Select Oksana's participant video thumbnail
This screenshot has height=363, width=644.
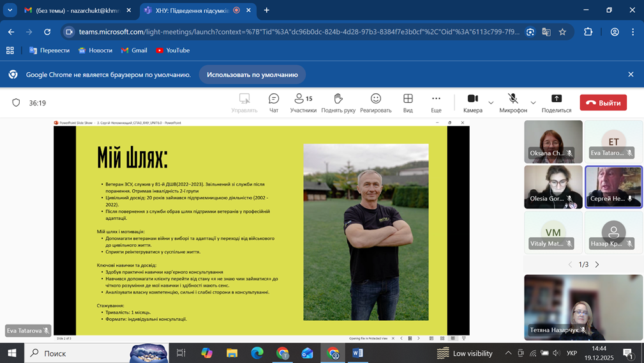553,141
